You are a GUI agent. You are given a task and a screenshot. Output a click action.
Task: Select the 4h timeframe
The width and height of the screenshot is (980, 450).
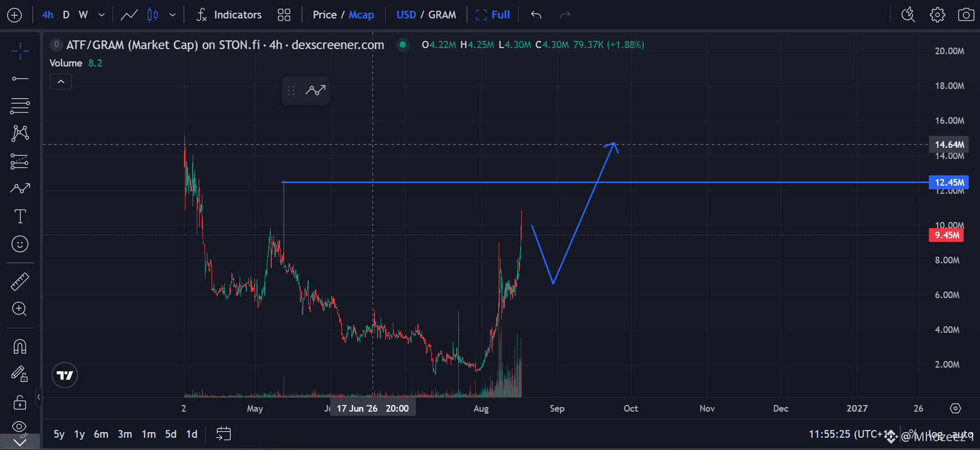point(48,15)
